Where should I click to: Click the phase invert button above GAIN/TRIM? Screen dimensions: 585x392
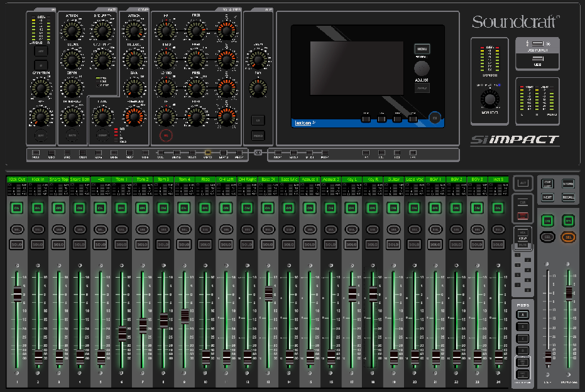(x=41, y=65)
